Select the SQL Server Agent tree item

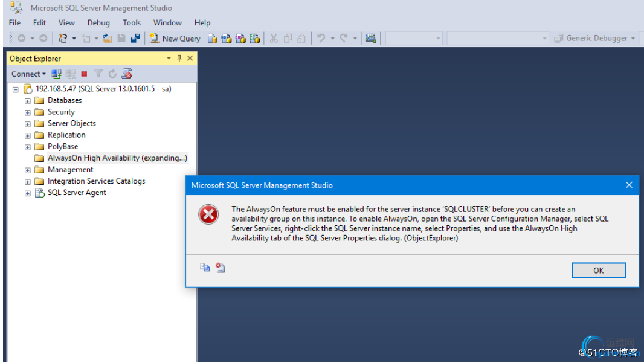pyautogui.click(x=77, y=193)
